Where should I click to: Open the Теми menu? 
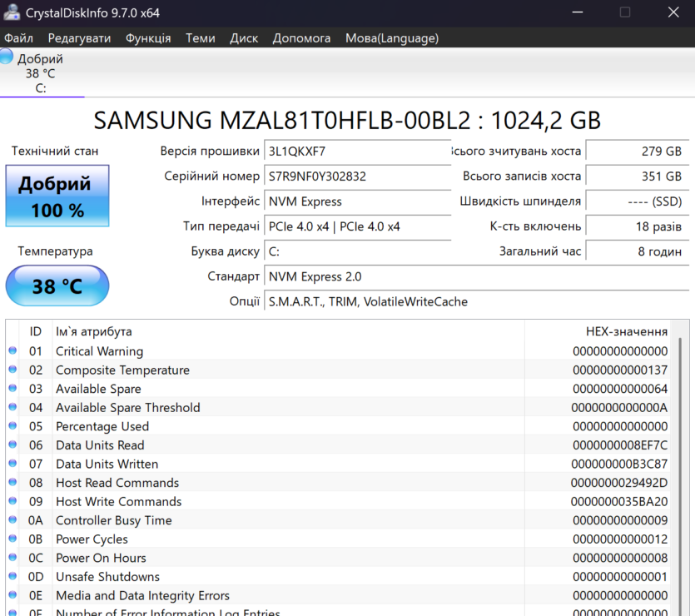[x=201, y=38]
